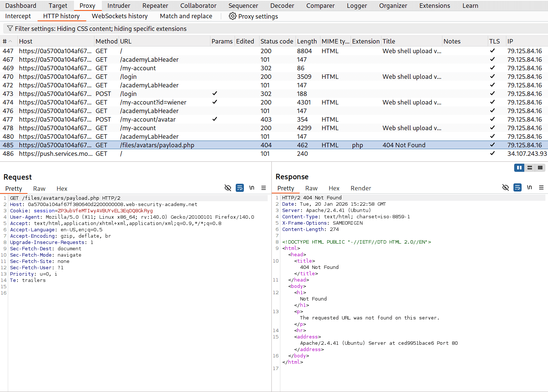Switch the Request view to Hex
The height and width of the screenshot is (392, 548).
point(62,188)
